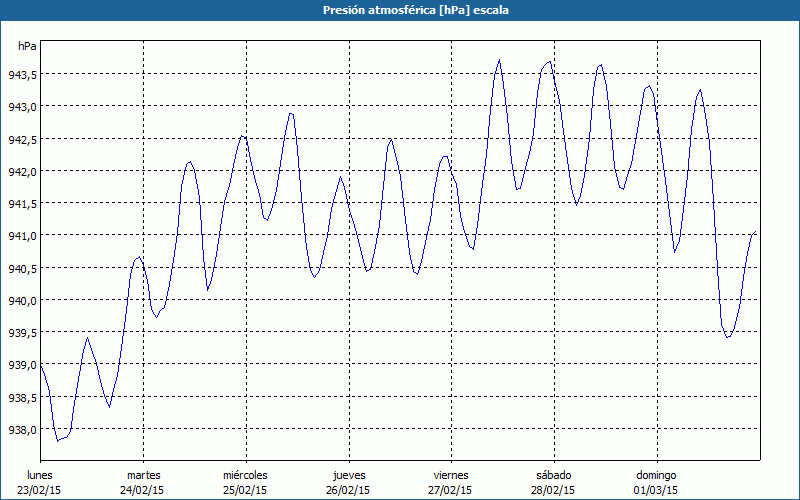The image size is (800, 500).
Task: Select the 'sábado' day label
Action: 553,474
